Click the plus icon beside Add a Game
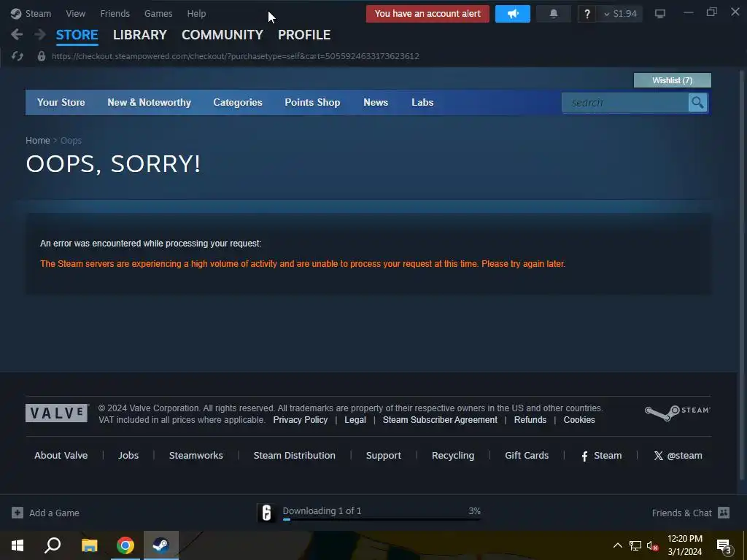This screenshot has height=560, width=747. tap(18, 513)
